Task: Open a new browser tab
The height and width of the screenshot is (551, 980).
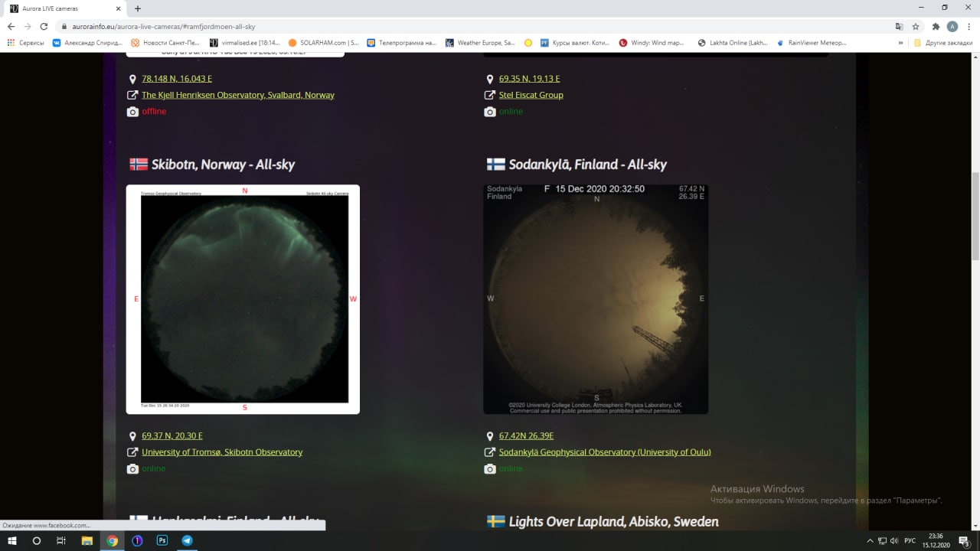Action: [x=138, y=8]
